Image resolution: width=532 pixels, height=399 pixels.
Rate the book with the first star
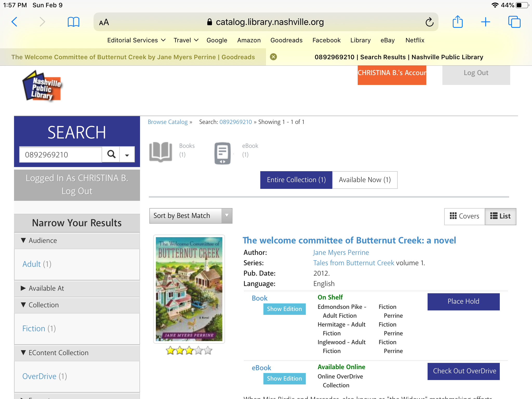[x=170, y=351]
